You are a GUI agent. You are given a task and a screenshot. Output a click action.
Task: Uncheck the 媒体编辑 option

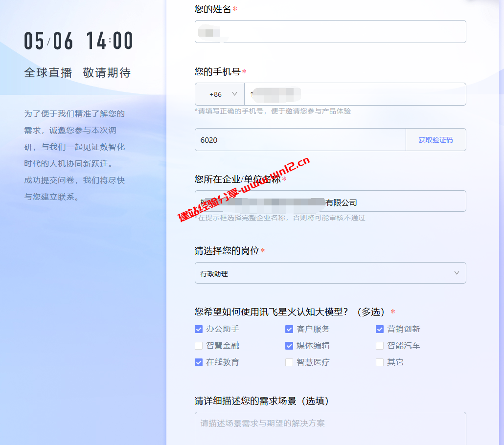(x=289, y=346)
